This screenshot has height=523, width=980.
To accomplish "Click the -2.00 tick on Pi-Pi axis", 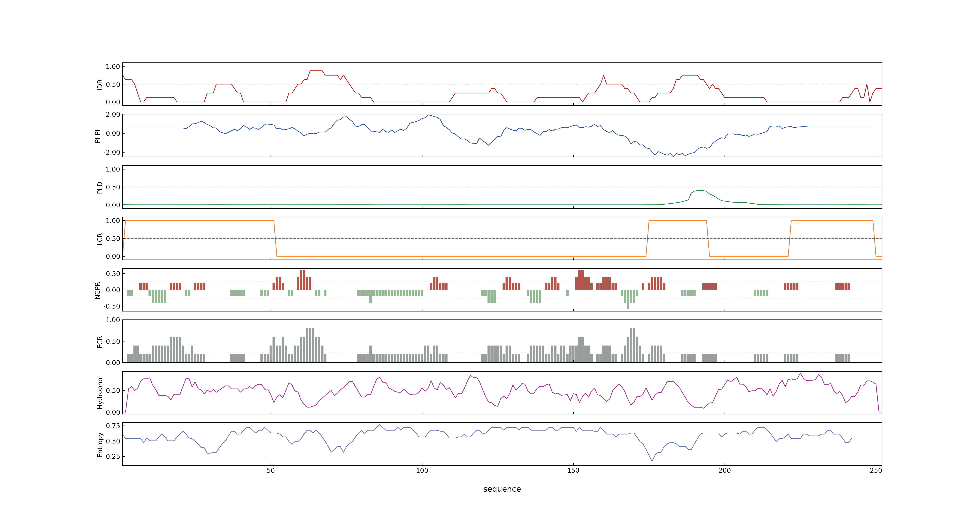I will coord(111,152).
